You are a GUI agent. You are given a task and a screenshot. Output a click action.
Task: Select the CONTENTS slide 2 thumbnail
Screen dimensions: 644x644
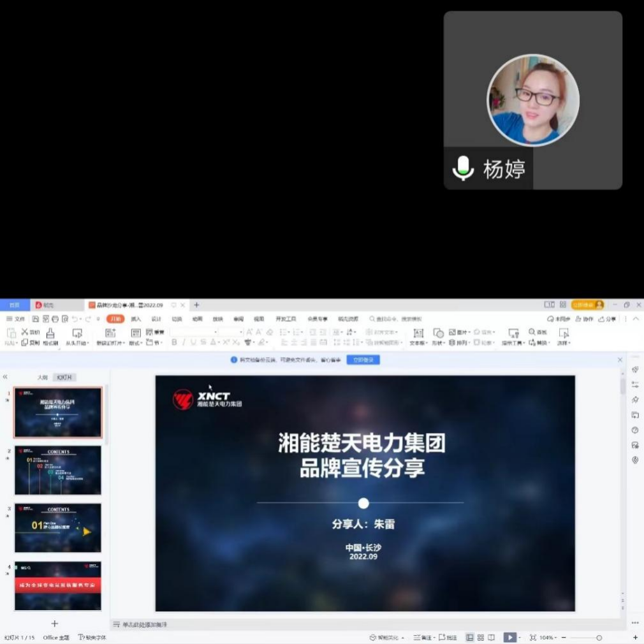(x=58, y=470)
